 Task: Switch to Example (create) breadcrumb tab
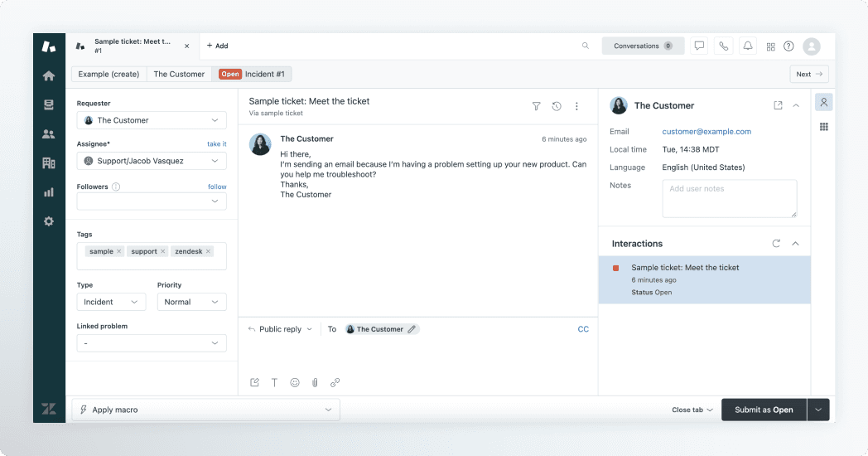pos(109,75)
